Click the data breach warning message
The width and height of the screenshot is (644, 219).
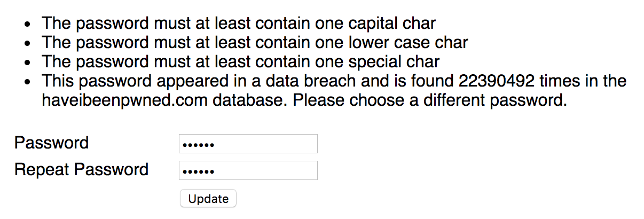click(334, 91)
